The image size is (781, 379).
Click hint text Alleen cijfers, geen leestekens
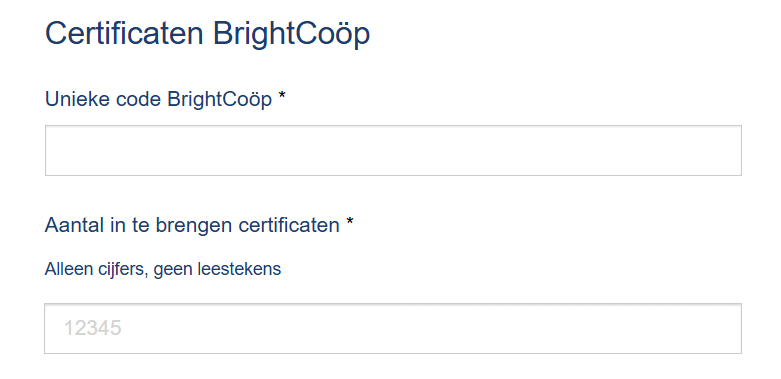tap(163, 269)
